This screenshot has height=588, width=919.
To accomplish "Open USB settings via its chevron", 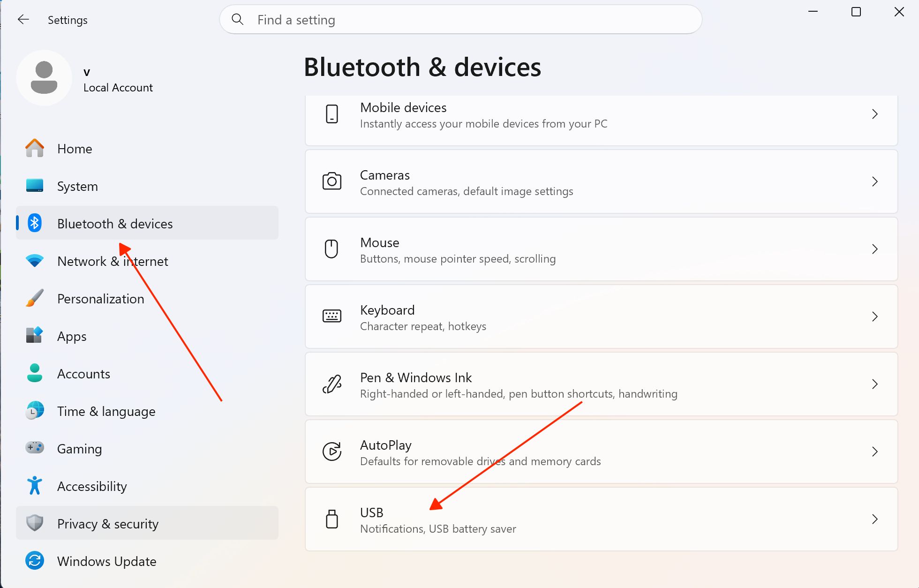I will pos(874,519).
